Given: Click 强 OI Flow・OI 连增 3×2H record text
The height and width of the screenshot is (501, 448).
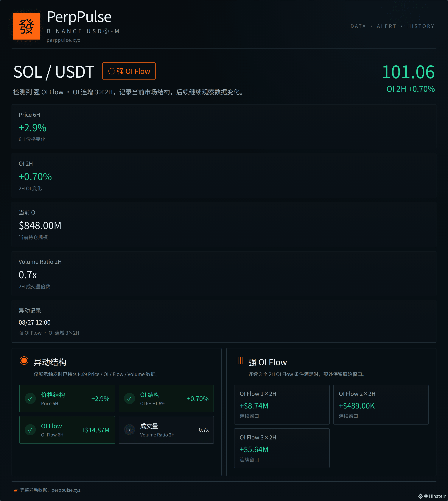Looking at the screenshot, I should point(49,333).
